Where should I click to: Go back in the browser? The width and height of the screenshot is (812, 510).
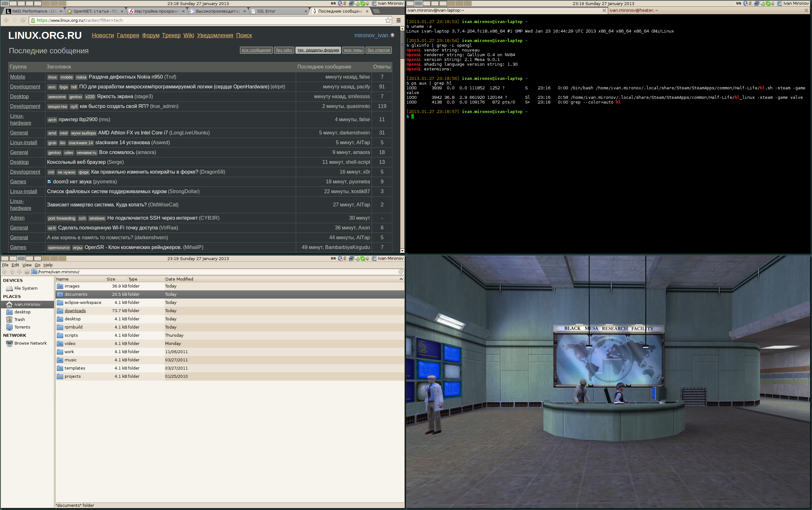6,20
